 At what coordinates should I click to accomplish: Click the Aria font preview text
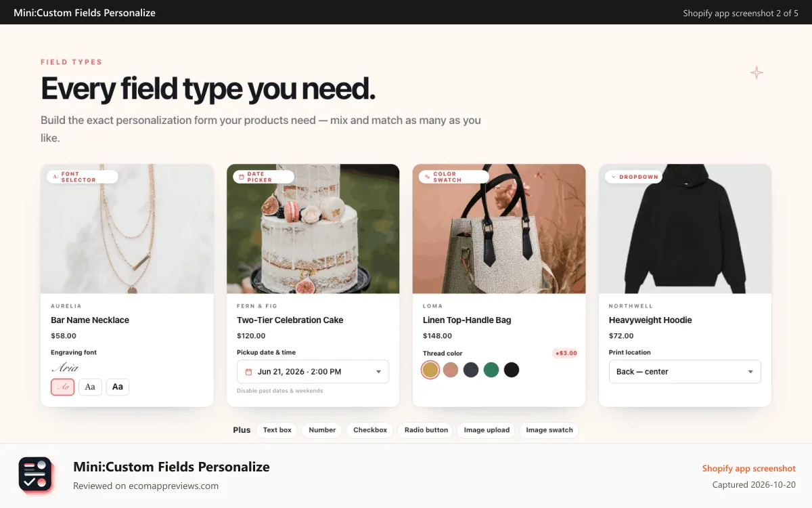(x=65, y=368)
